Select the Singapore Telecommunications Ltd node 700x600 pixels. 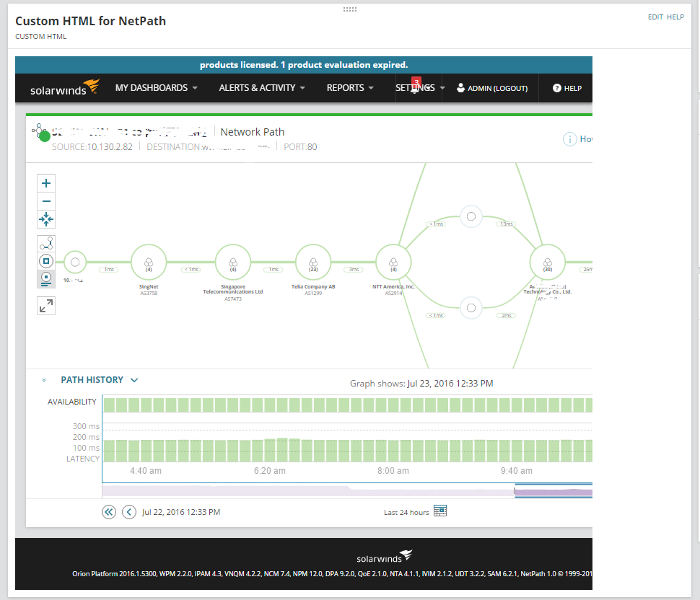pyautogui.click(x=233, y=262)
